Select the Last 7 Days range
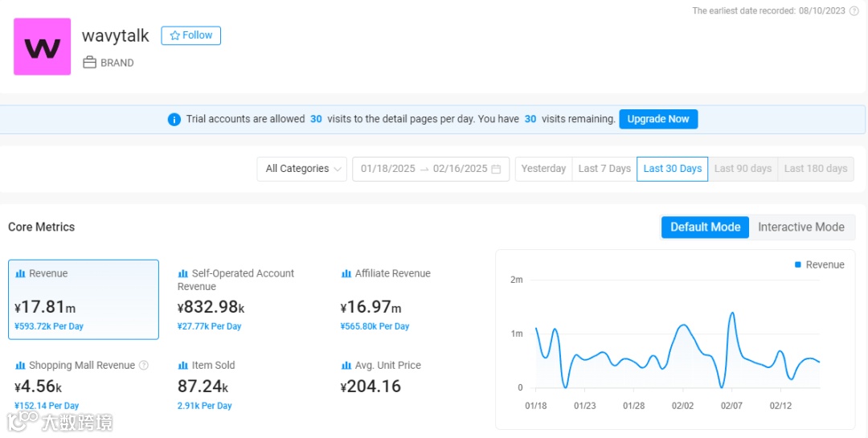Image resolution: width=868 pixels, height=438 pixels. (604, 169)
